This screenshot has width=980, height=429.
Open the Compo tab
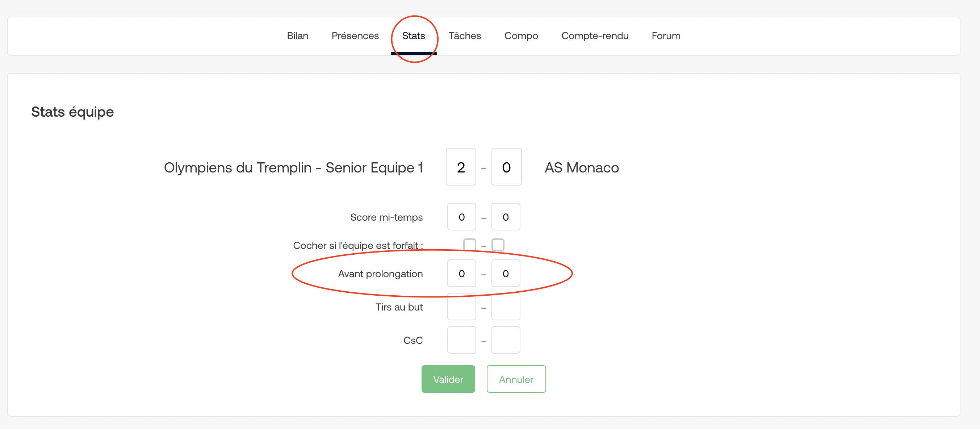pos(521,36)
